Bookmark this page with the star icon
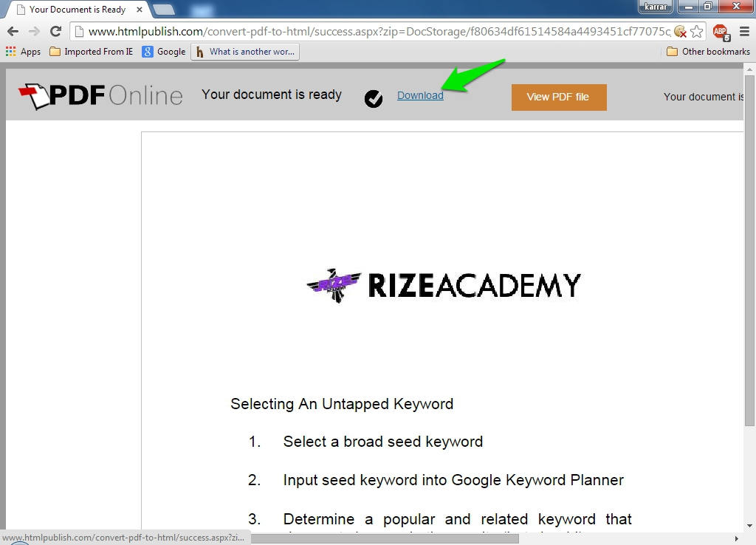The height and width of the screenshot is (545, 756). click(696, 31)
